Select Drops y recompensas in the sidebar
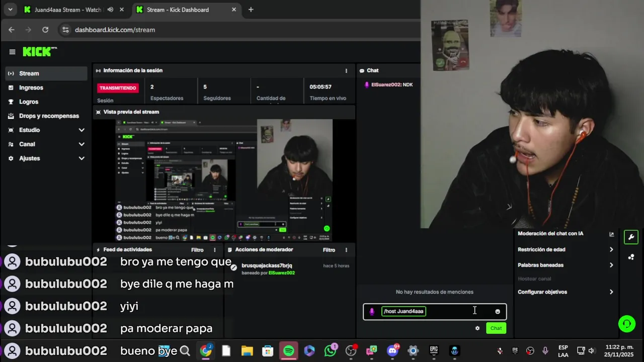The image size is (644, 362). [x=46, y=116]
